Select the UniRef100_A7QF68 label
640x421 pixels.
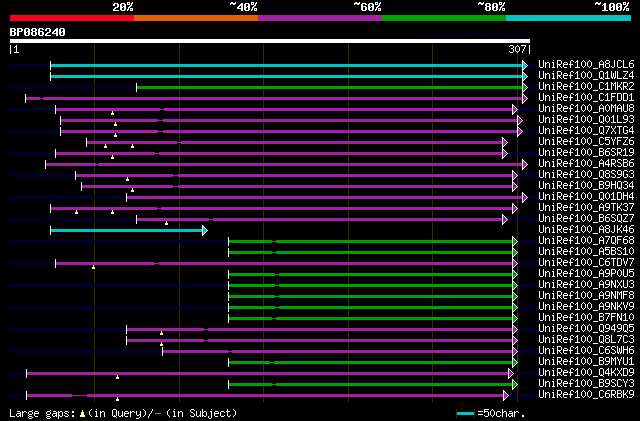(586, 241)
